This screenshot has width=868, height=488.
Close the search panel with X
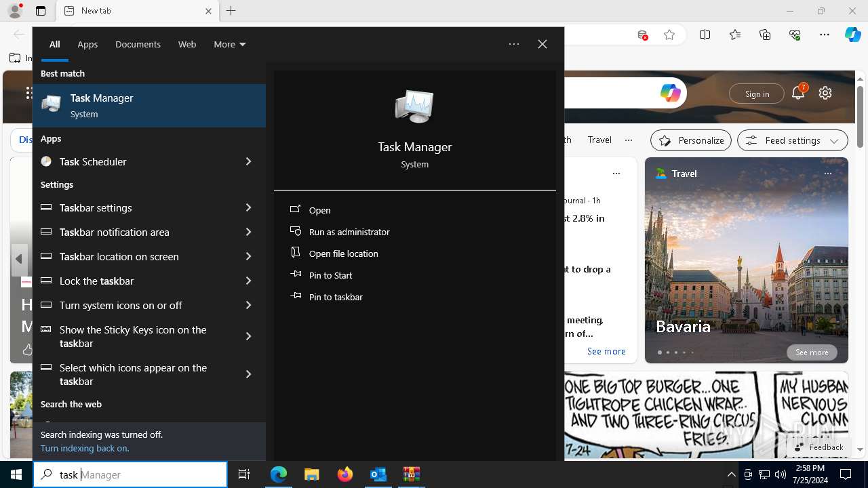(x=542, y=44)
